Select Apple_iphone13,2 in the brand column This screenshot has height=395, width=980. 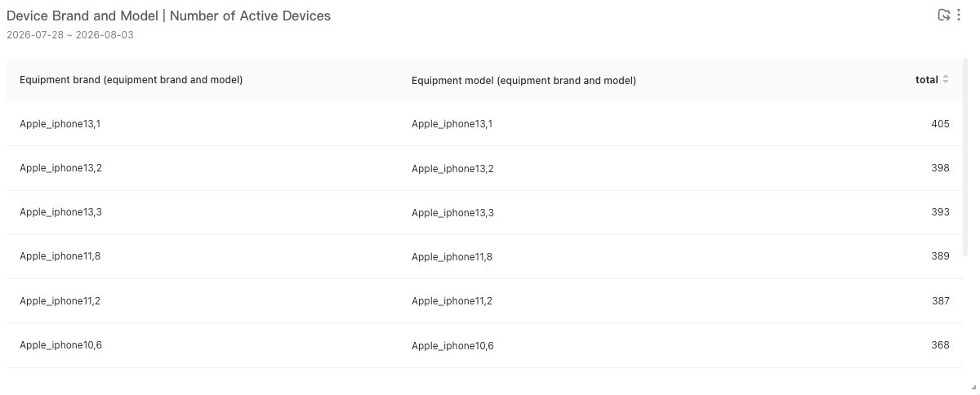(x=60, y=168)
